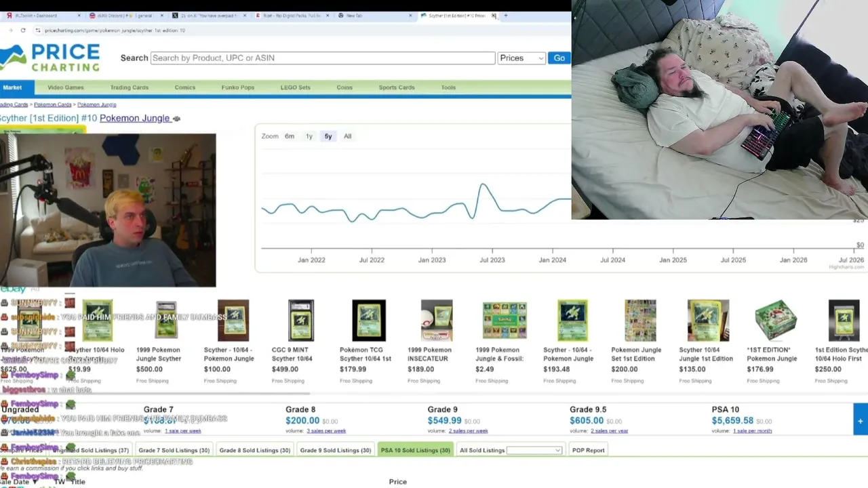Set chart zoom to All

(x=347, y=136)
